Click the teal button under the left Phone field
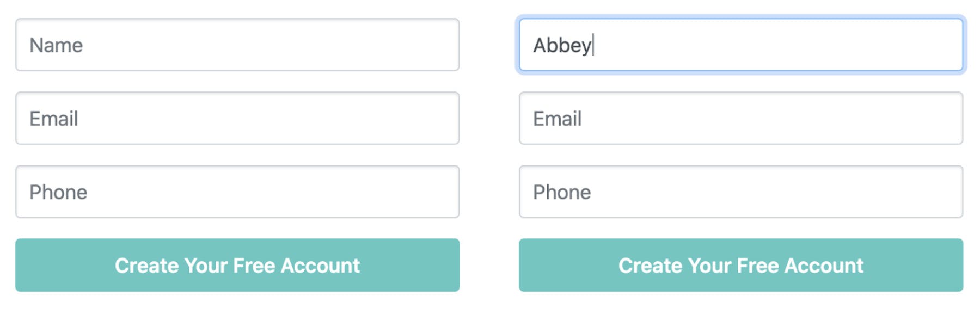Screen dimensions: 980x314 237,265
